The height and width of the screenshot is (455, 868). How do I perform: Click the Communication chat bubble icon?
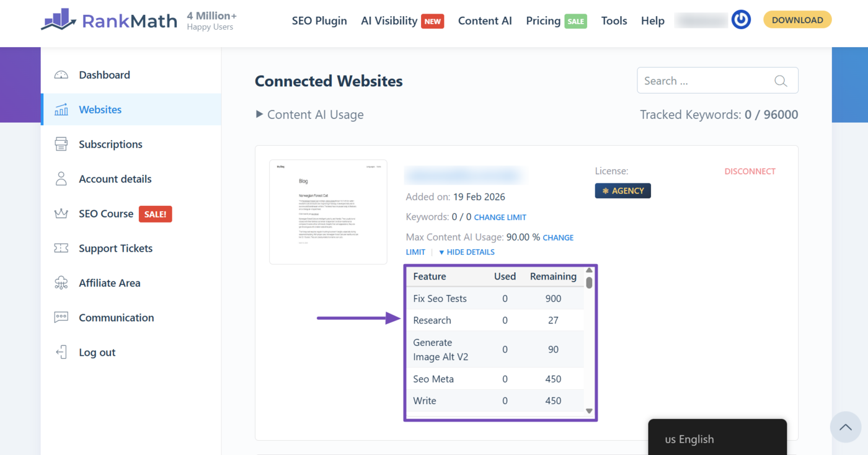pos(61,317)
